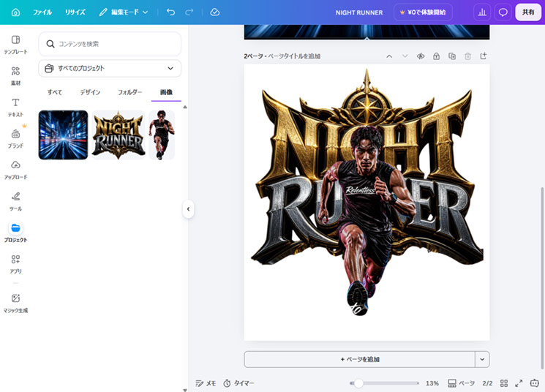The image size is (545, 392).
Task: Click the 共有 share button
Action: tap(528, 12)
